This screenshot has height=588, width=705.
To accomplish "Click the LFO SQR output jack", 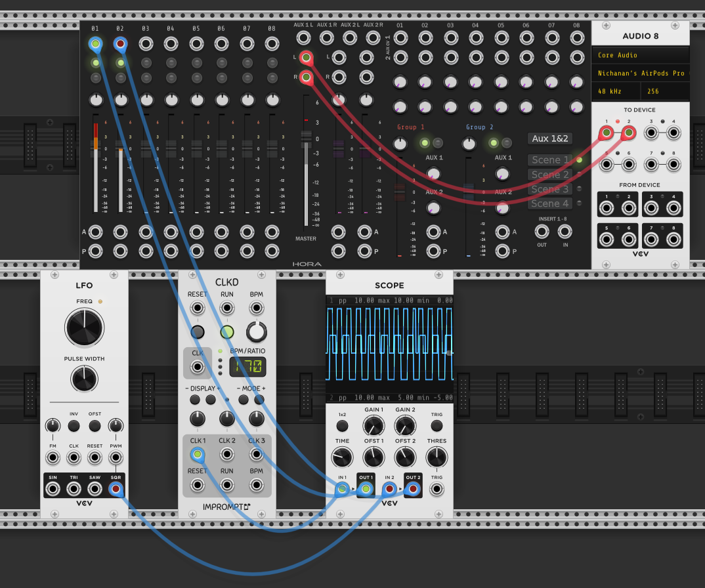I will click(x=116, y=489).
